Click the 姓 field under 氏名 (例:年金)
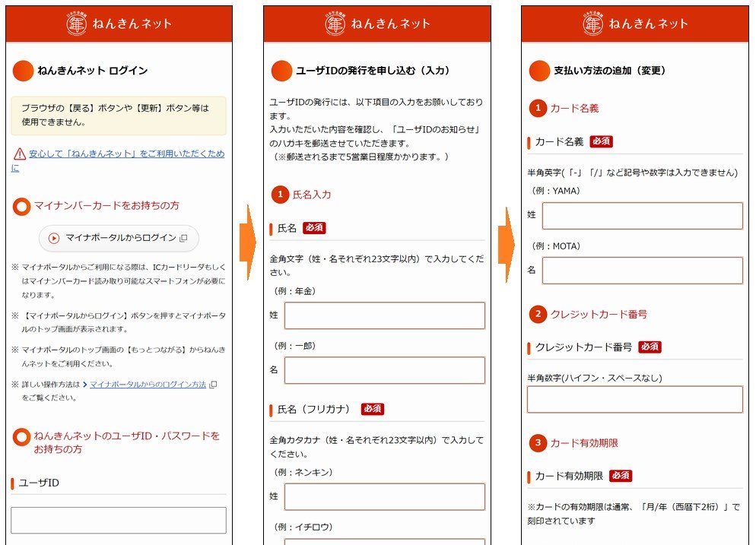This screenshot has width=756, height=545. pos(384,315)
